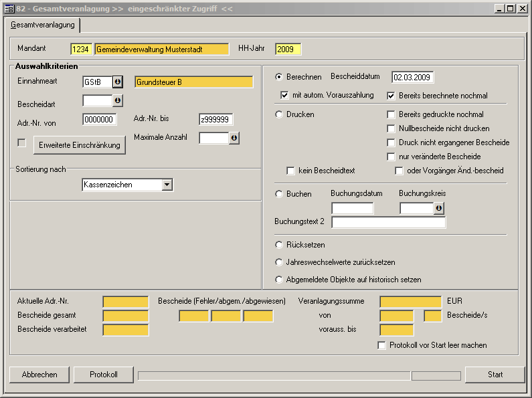Click the Buchungskreis lookup icon
532x398 pixels.
pos(438,209)
